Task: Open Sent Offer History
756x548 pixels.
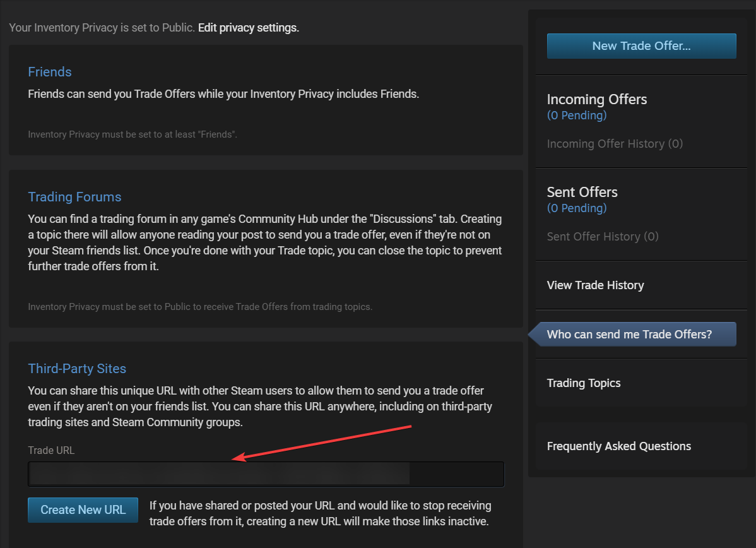Action: [x=603, y=236]
